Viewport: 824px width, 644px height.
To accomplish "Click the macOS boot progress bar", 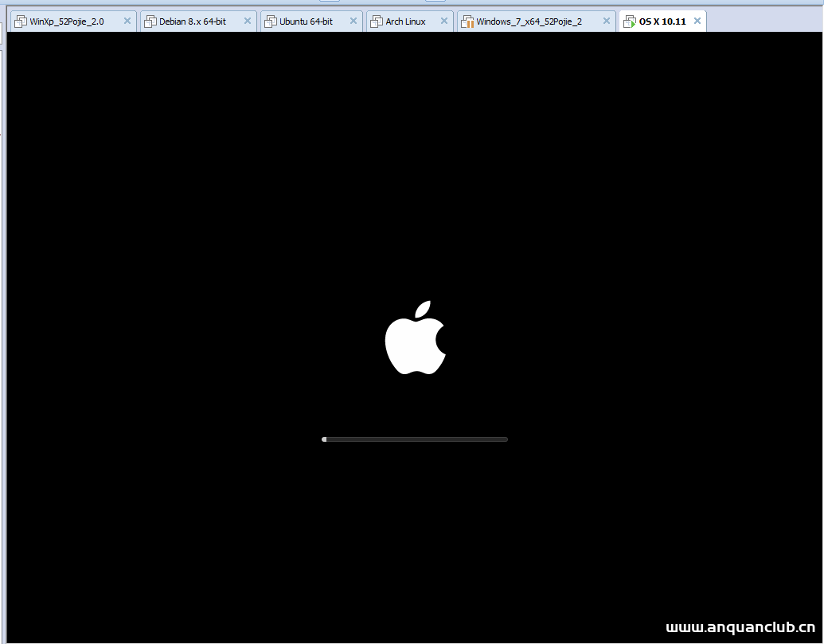I will point(414,439).
